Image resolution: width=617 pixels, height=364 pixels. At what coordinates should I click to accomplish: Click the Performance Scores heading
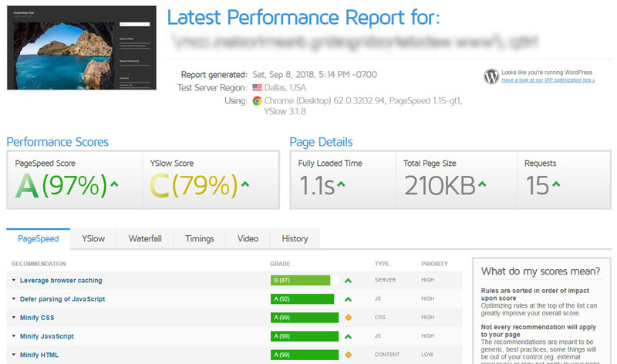tap(57, 142)
